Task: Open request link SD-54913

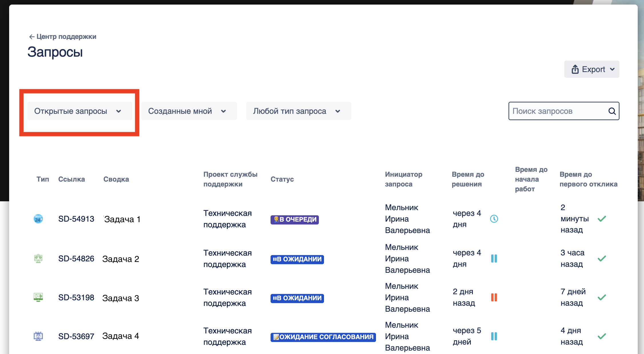Action: pos(76,219)
